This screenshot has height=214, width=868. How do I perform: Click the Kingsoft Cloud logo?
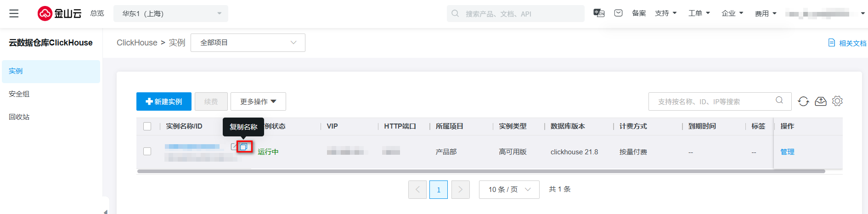(x=59, y=13)
